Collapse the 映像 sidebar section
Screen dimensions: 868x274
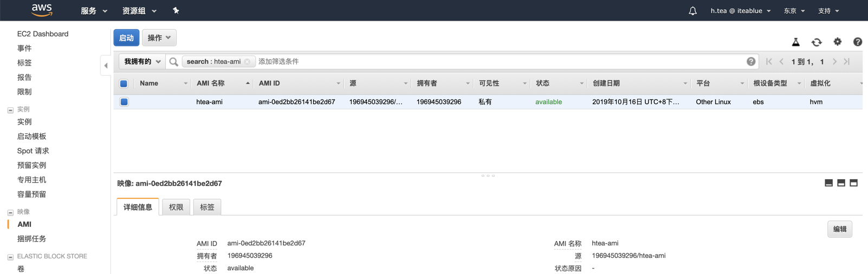coord(10,212)
